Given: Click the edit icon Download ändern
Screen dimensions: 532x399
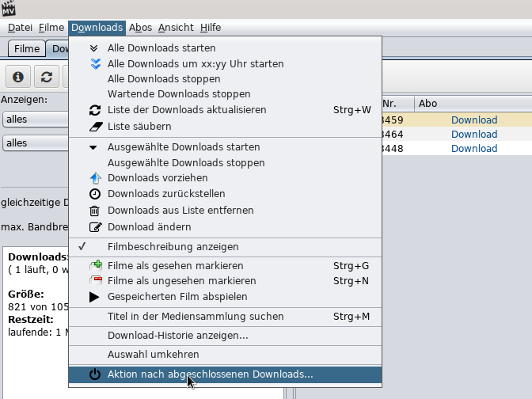Looking at the screenshot, I should click(x=95, y=227).
